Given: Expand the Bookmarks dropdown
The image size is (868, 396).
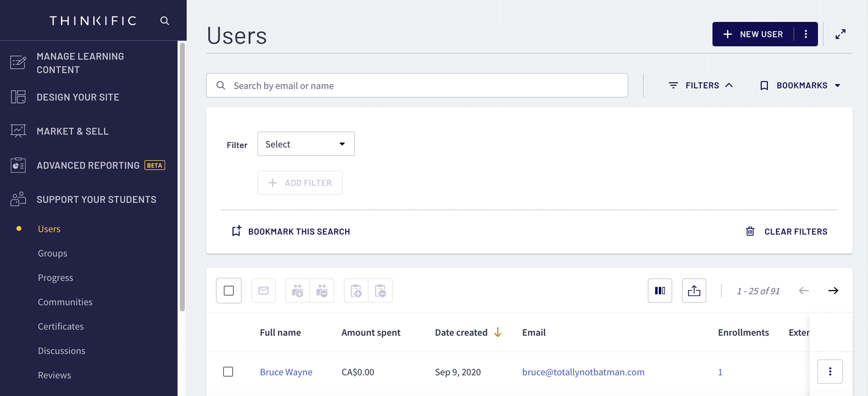Looking at the screenshot, I should [800, 86].
